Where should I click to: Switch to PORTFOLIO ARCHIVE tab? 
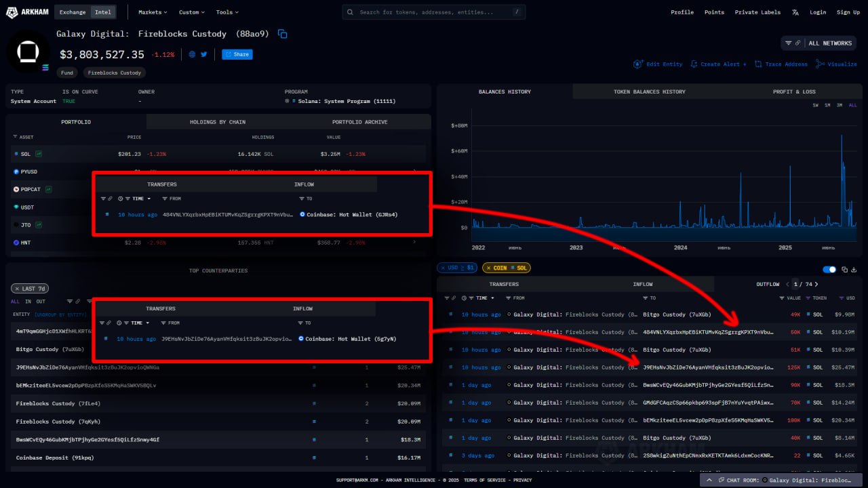pyautogui.click(x=360, y=122)
